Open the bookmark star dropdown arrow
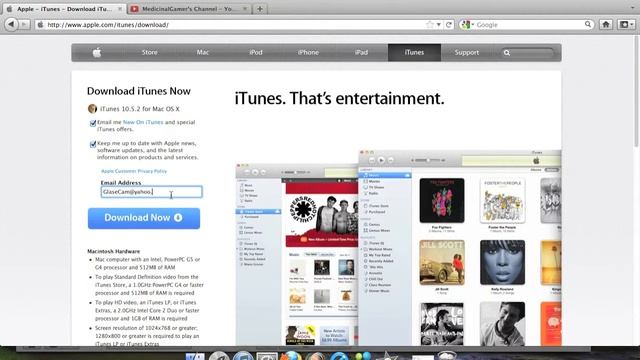Viewport: 640px width, 360px height. click(438, 24)
